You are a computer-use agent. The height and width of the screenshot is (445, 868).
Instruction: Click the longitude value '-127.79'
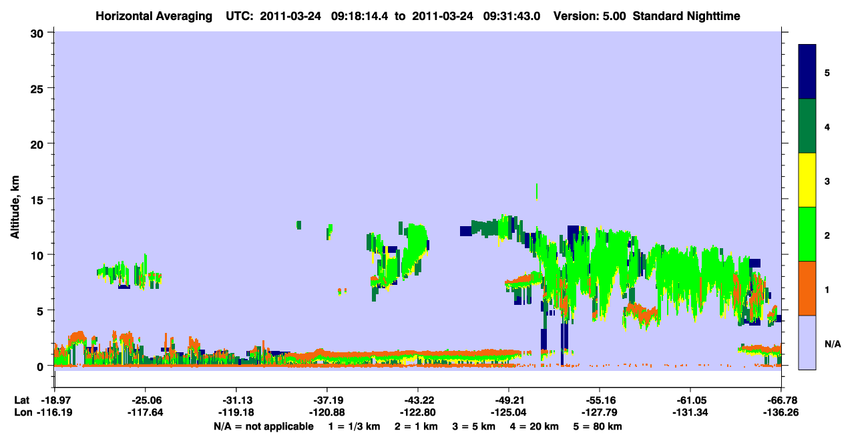point(600,412)
